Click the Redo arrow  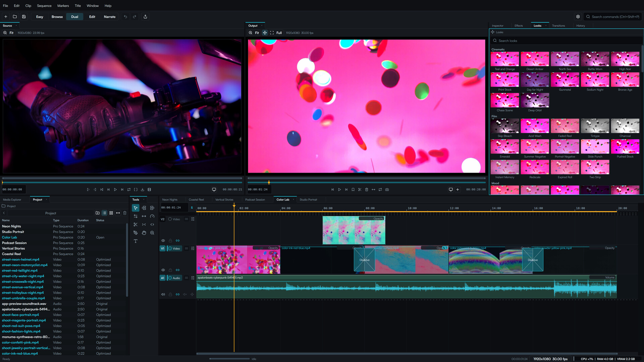point(135,16)
